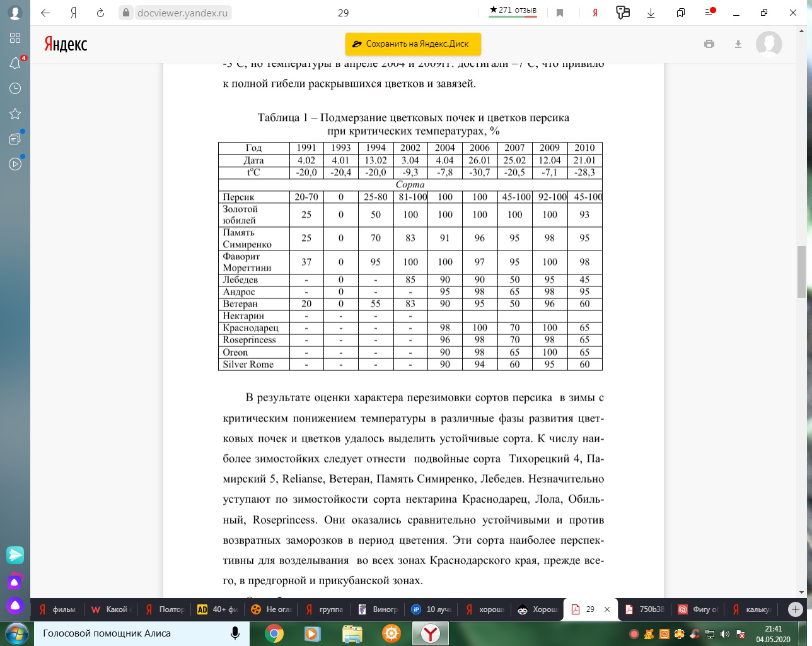Open Yandex home via the Я icon
The image size is (812, 646).
coord(74,13)
